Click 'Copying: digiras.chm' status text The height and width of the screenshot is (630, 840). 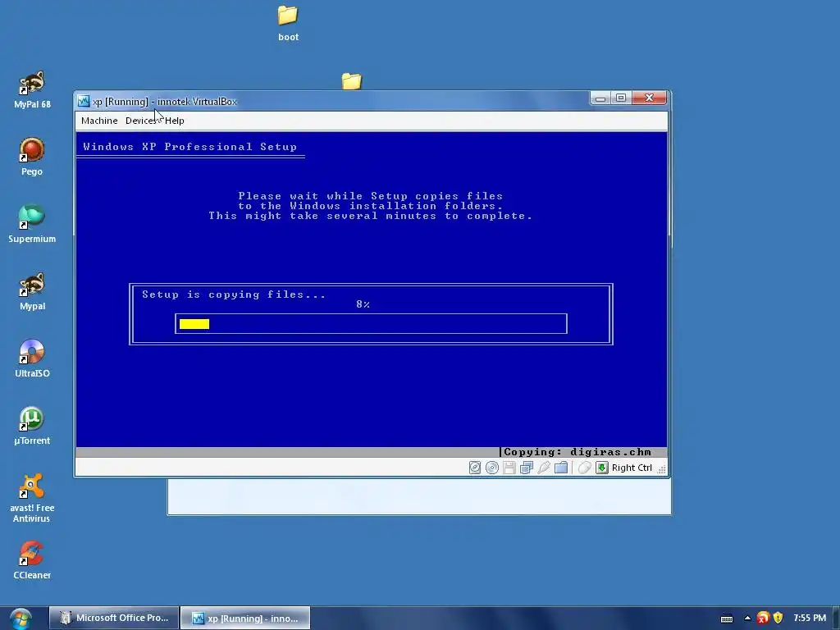[577, 452]
